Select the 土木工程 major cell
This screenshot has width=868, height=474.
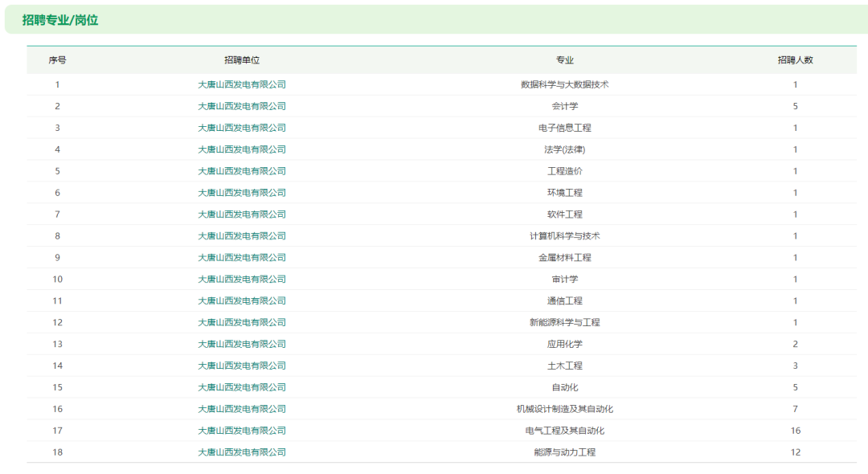coord(565,365)
